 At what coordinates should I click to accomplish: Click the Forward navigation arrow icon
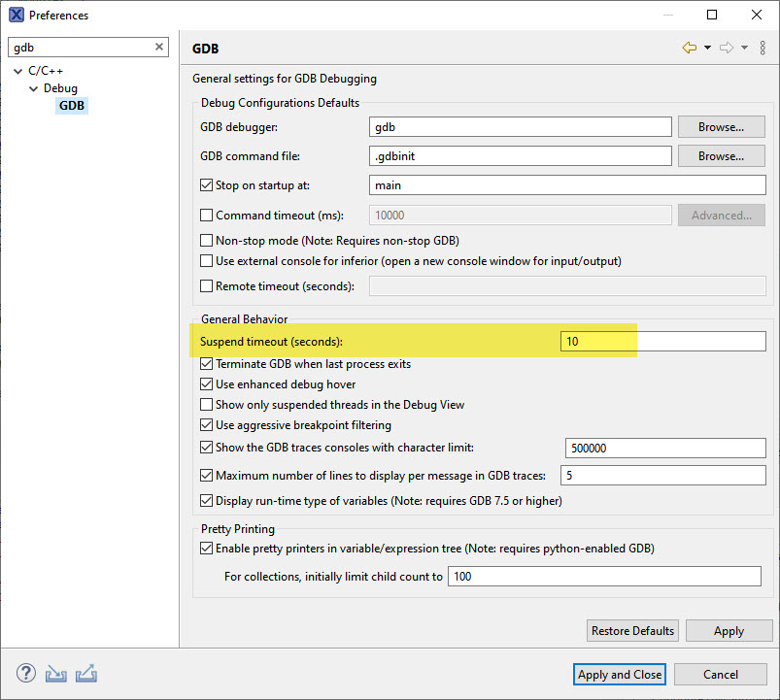coord(726,48)
